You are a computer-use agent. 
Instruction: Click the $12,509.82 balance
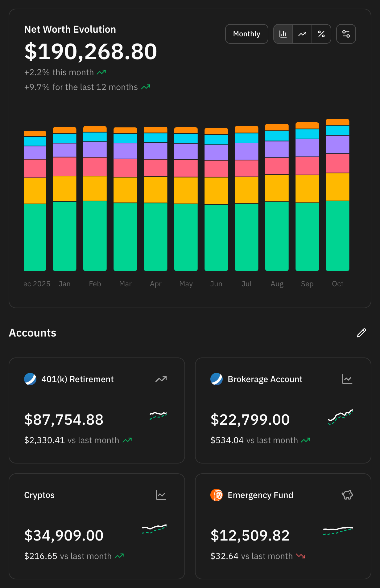pyautogui.click(x=250, y=535)
